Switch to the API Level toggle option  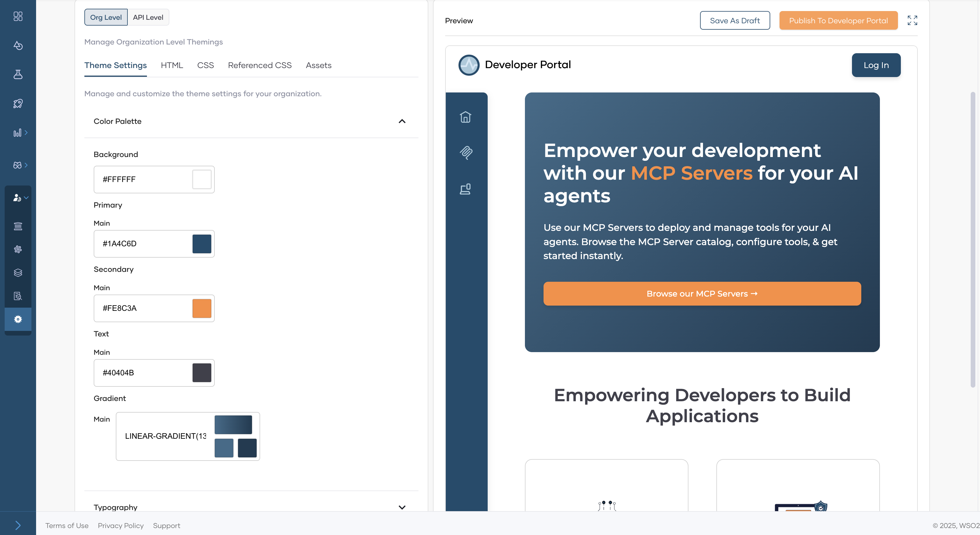point(148,17)
